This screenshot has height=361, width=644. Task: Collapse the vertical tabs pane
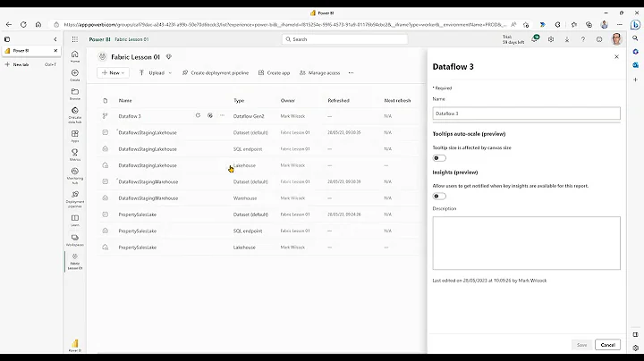(x=55, y=39)
